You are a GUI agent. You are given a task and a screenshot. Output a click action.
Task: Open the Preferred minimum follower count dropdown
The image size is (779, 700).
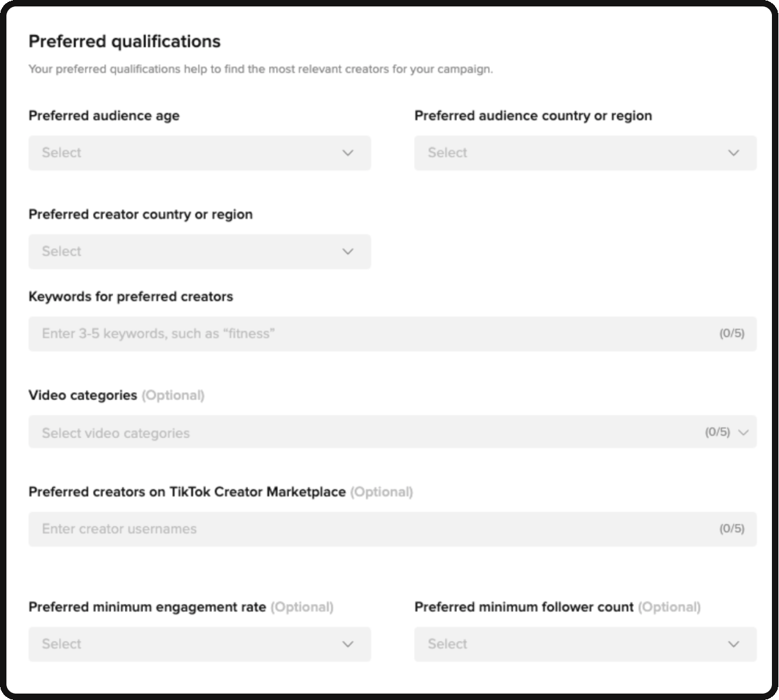click(x=585, y=644)
